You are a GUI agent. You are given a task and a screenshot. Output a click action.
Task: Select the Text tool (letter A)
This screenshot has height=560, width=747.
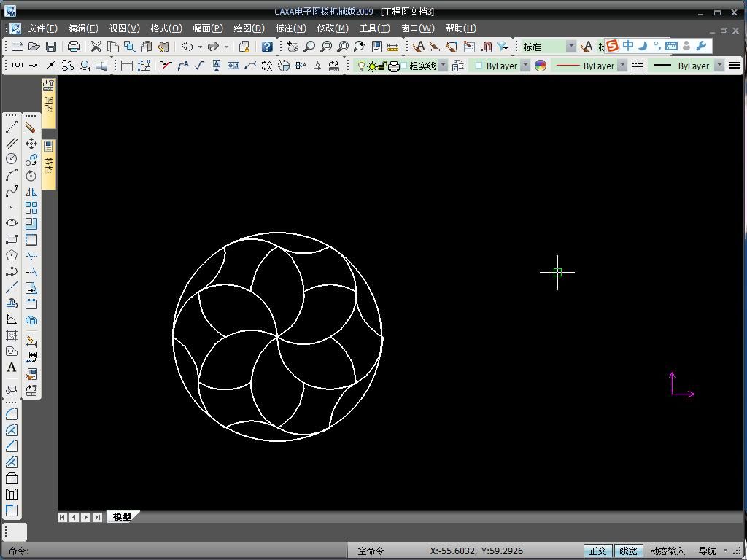[x=12, y=367]
